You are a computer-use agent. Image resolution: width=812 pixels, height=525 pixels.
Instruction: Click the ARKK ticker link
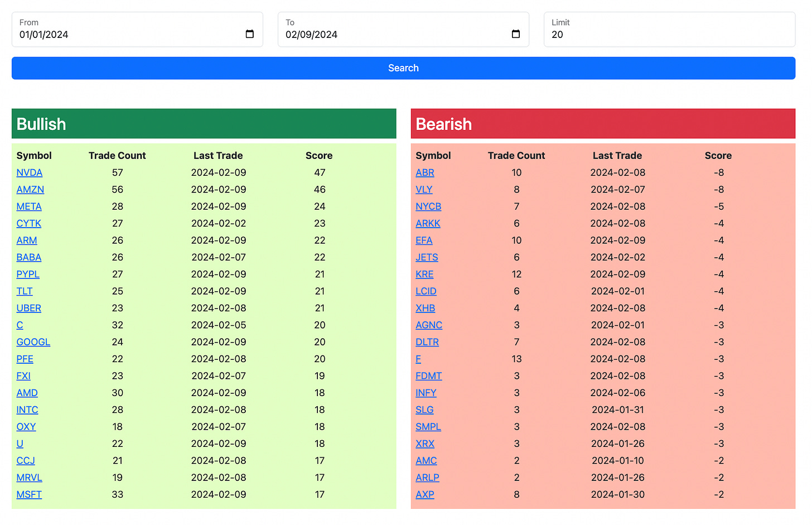[428, 224]
